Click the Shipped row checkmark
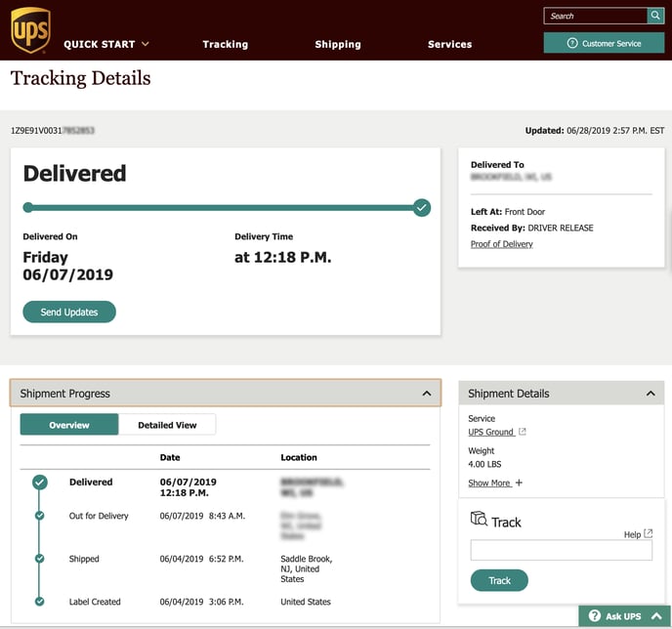This screenshot has width=672, height=629. (39, 559)
